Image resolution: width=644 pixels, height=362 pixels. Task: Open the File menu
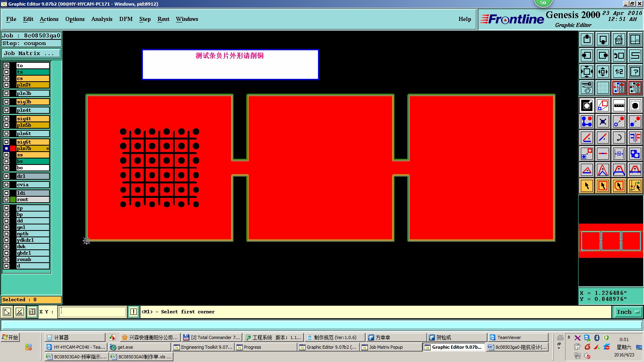tap(11, 19)
